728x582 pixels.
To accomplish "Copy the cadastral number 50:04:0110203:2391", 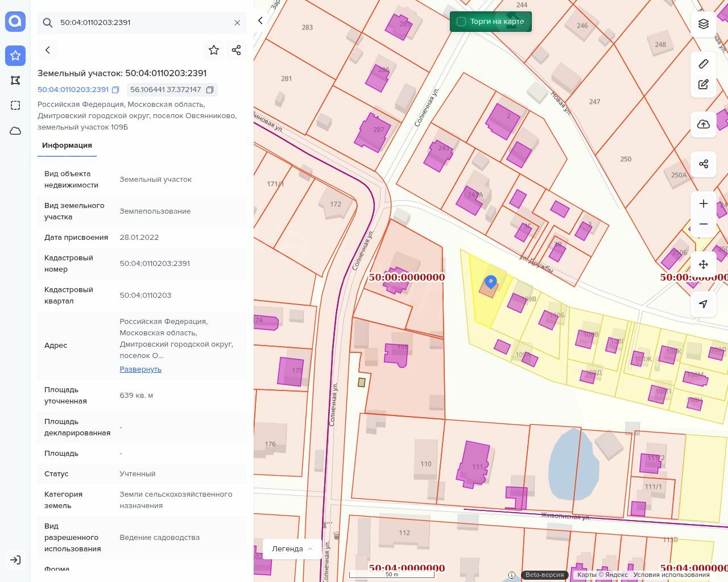I will tap(115, 90).
